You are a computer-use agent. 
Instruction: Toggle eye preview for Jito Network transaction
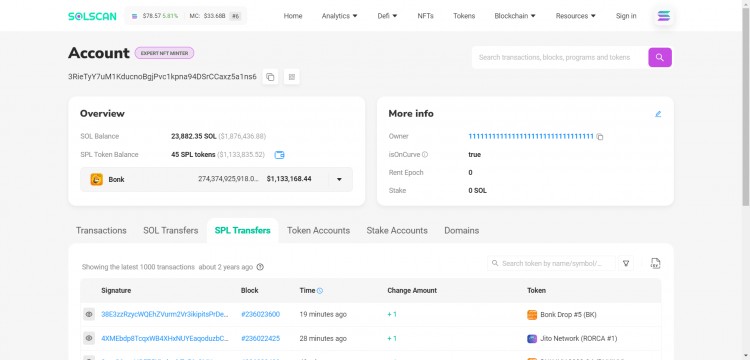[89, 338]
